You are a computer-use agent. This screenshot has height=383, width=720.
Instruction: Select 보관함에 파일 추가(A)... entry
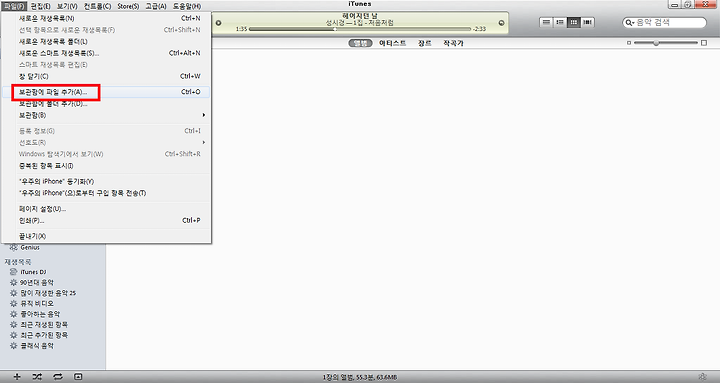106,92
